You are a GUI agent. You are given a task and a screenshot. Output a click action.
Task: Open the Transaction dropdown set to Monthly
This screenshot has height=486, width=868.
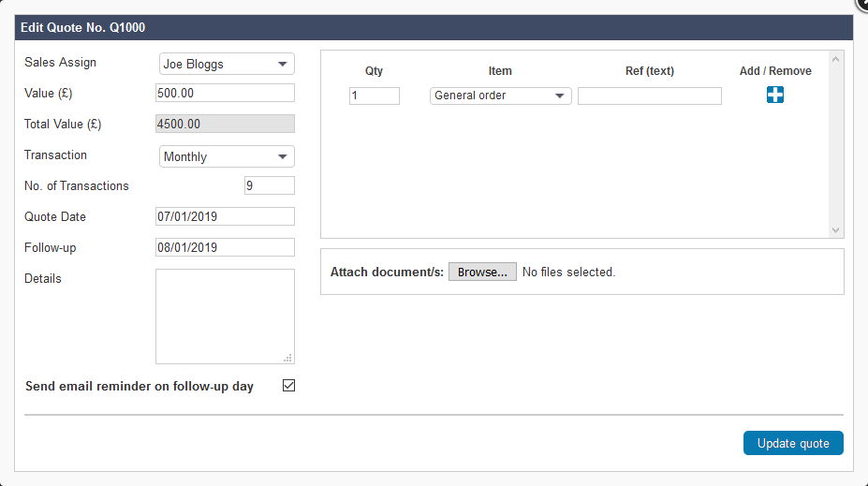pos(227,156)
